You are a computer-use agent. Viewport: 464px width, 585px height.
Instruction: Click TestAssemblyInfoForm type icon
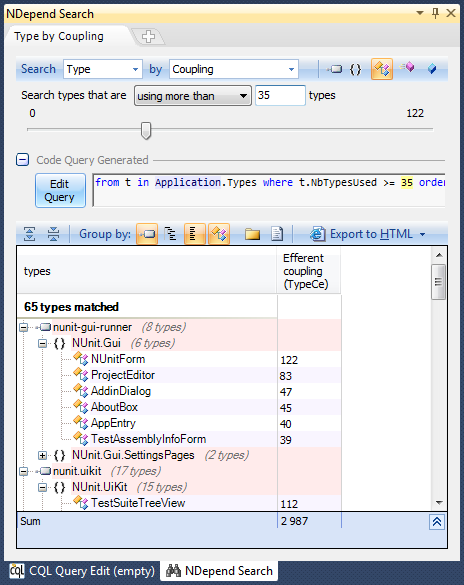pyautogui.click(x=81, y=439)
